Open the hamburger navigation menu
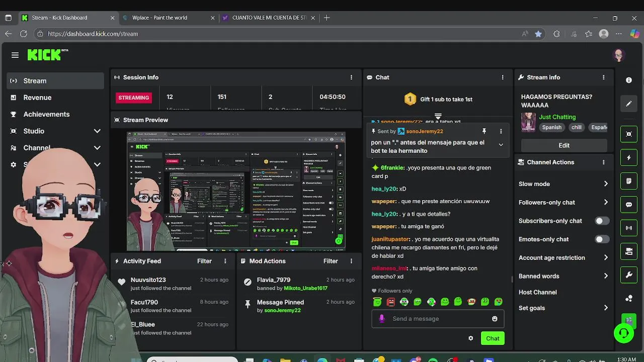Image resolution: width=644 pixels, height=362 pixels. click(x=15, y=55)
